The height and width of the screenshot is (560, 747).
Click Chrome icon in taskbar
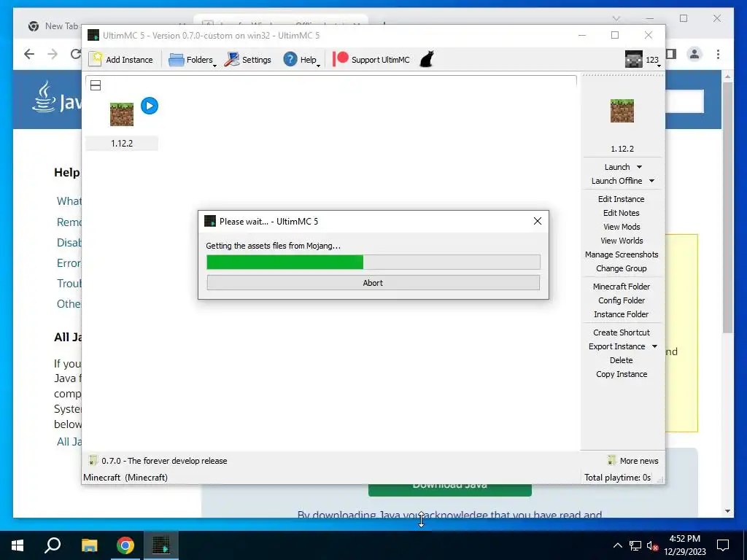125,545
